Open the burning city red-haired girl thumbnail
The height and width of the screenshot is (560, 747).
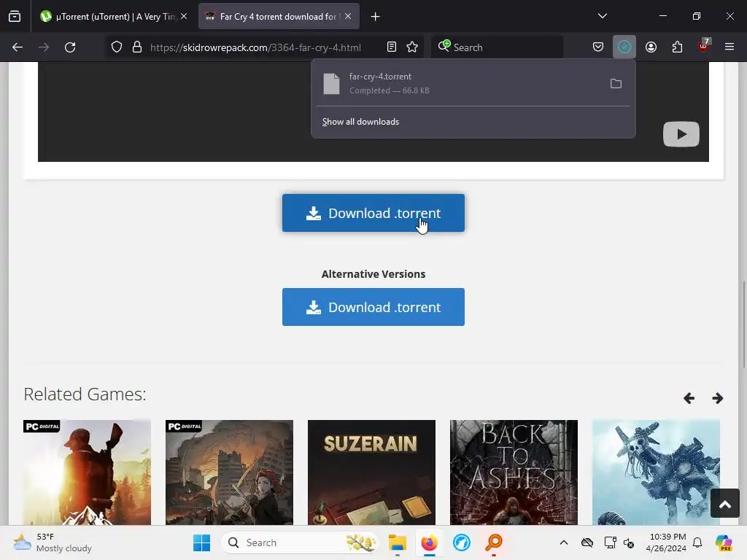pyautogui.click(x=229, y=472)
